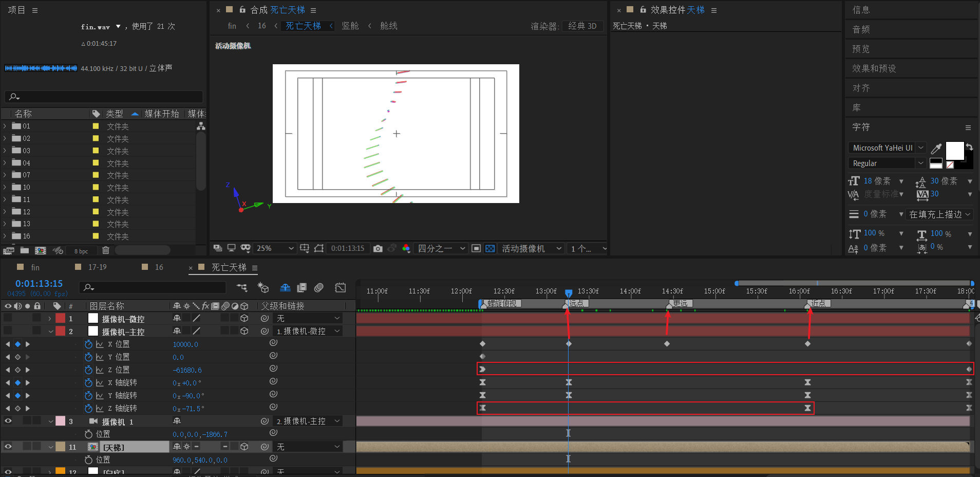Open the 25% magnification dropdown
Screen dimensions: 980x477
275,248
